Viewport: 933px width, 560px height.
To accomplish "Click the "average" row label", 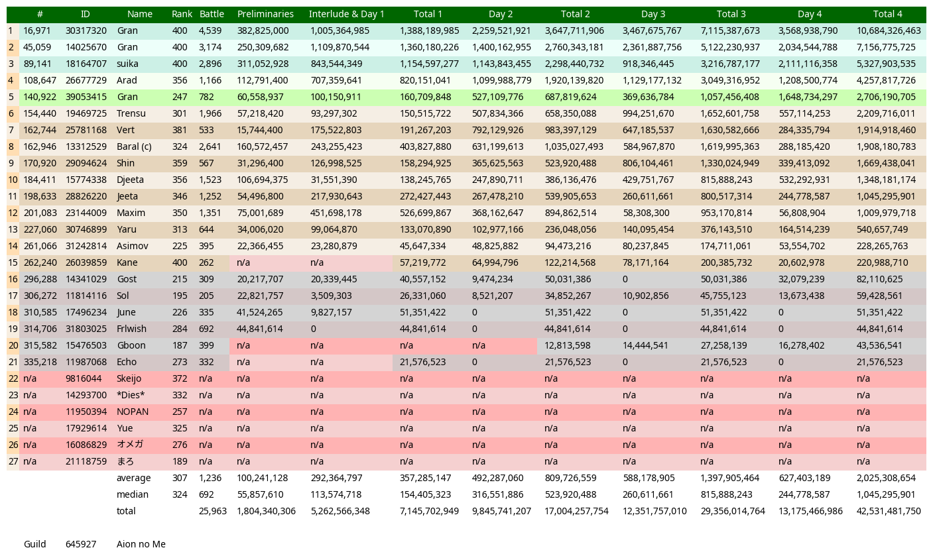I will tap(133, 478).
